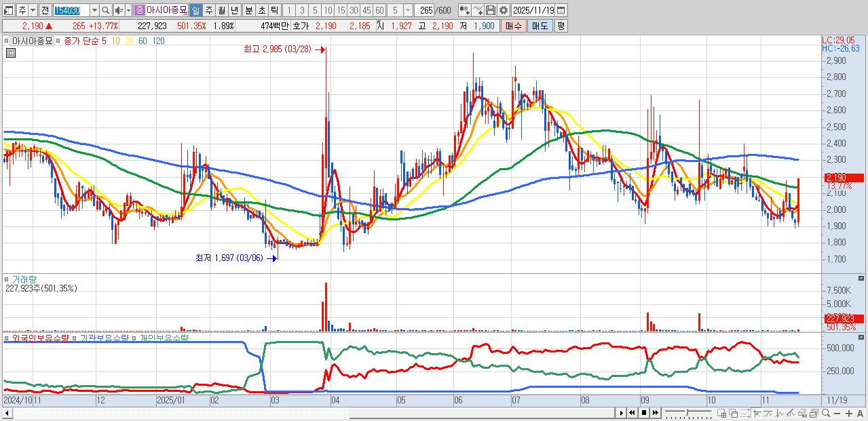Open the custom interval dropdown showing 5

click(x=408, y=11)
